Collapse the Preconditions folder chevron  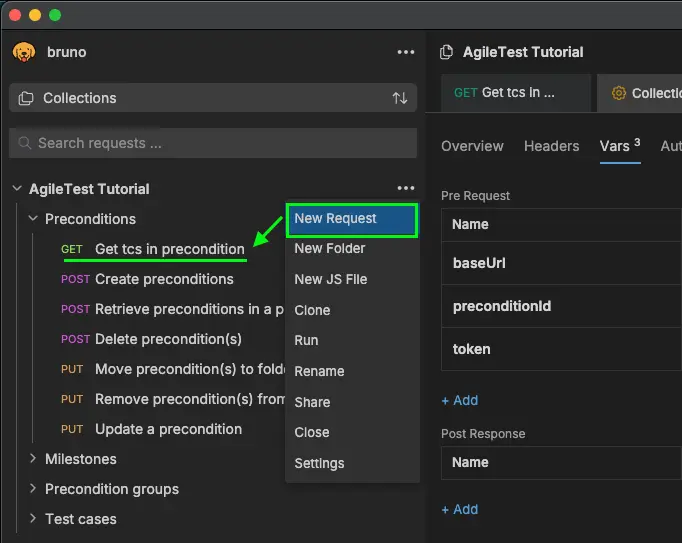point(33,218)
